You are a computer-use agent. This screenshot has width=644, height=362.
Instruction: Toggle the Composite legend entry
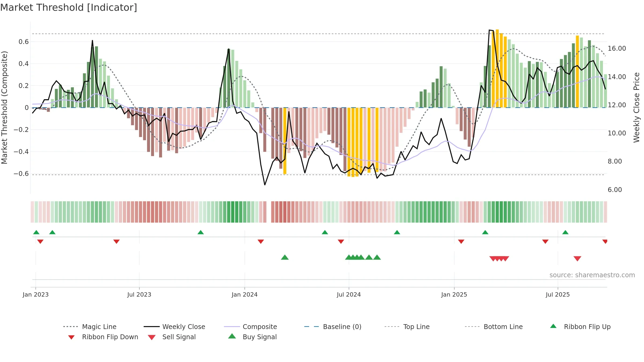(250, 327)
